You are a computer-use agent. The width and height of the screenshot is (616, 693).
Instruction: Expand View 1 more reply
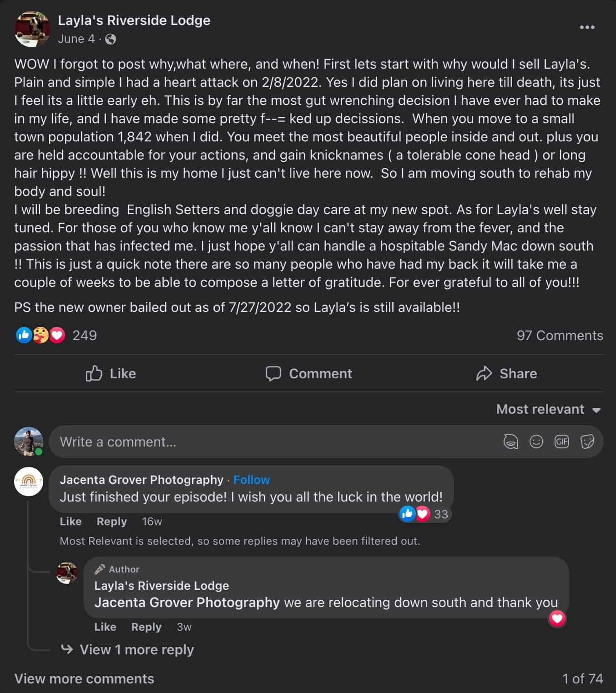(x=136, y=650)
